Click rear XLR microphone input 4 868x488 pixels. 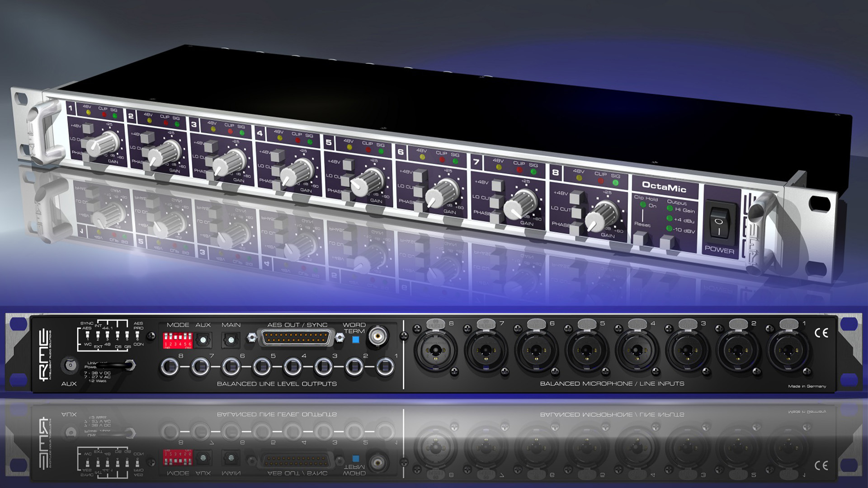(637, 351)
